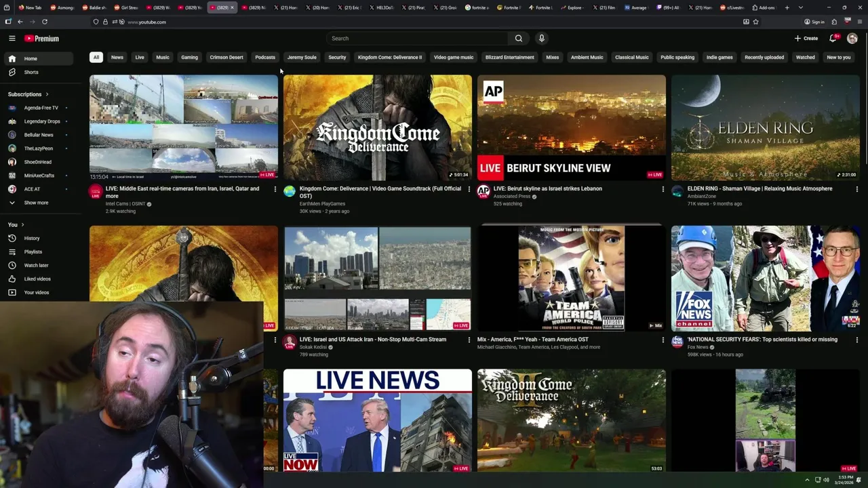Open Team America mix thumbnail

(572, 278)
